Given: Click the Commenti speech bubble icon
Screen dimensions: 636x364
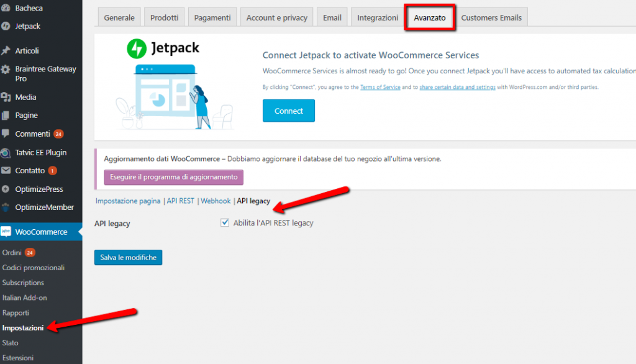Looking at the screenshot, I should pos(6,134).
